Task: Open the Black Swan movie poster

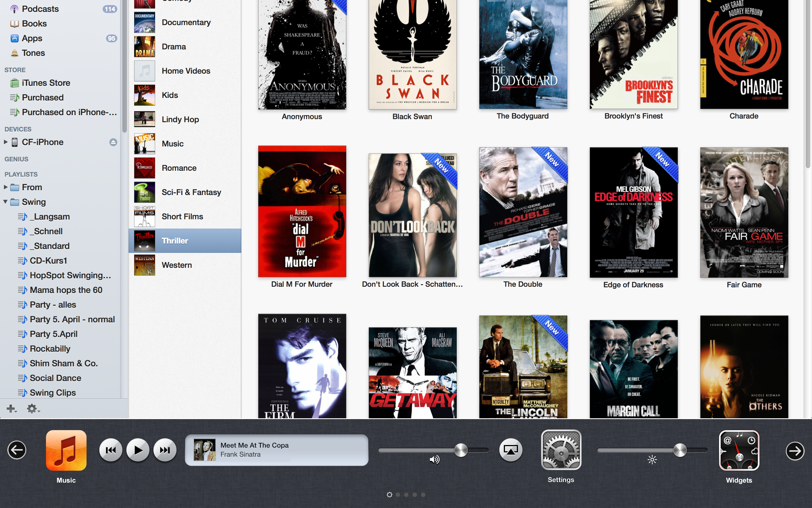Action: point(412,54)
